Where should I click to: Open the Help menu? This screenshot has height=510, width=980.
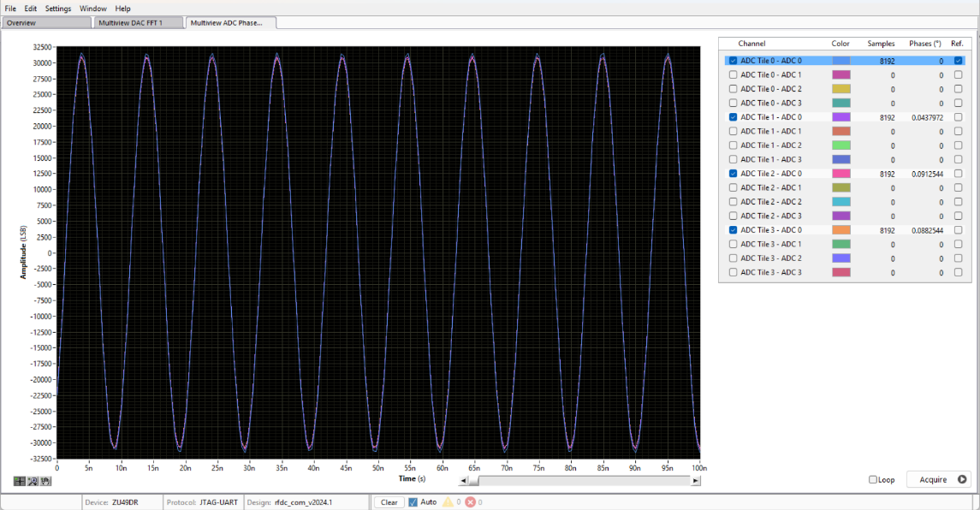point(123,8)
